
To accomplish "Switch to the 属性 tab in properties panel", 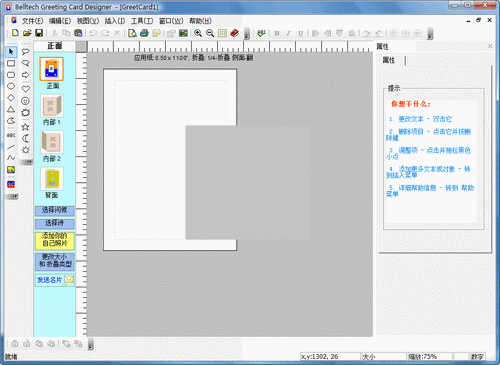I will (x=389, y=60).
